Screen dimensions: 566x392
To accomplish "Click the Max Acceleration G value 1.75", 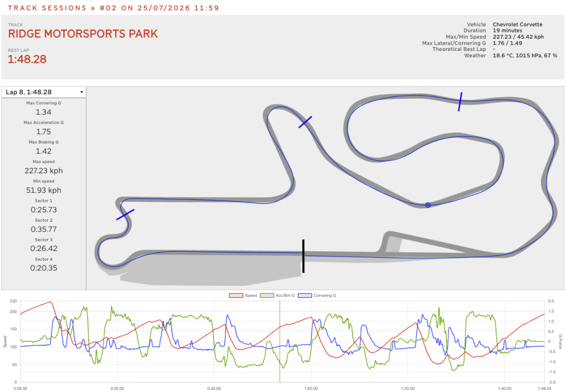I will [x=43, y=132].
